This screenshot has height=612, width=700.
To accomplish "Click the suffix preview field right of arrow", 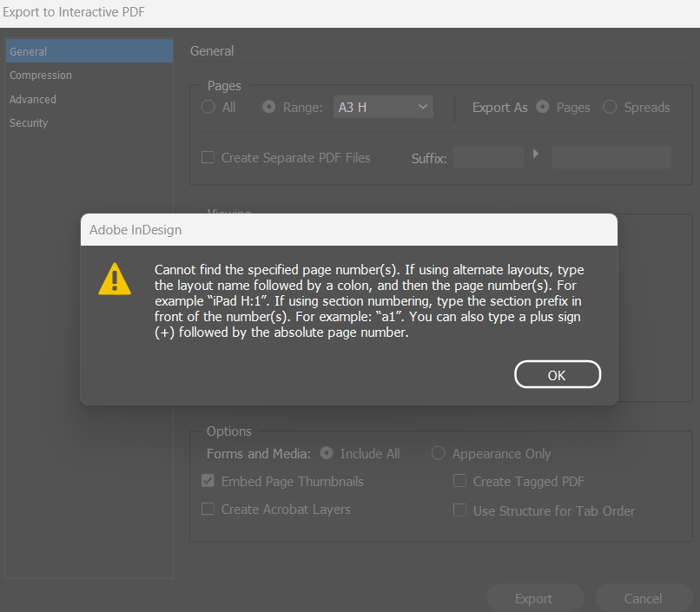I will [x=611, y=157].
